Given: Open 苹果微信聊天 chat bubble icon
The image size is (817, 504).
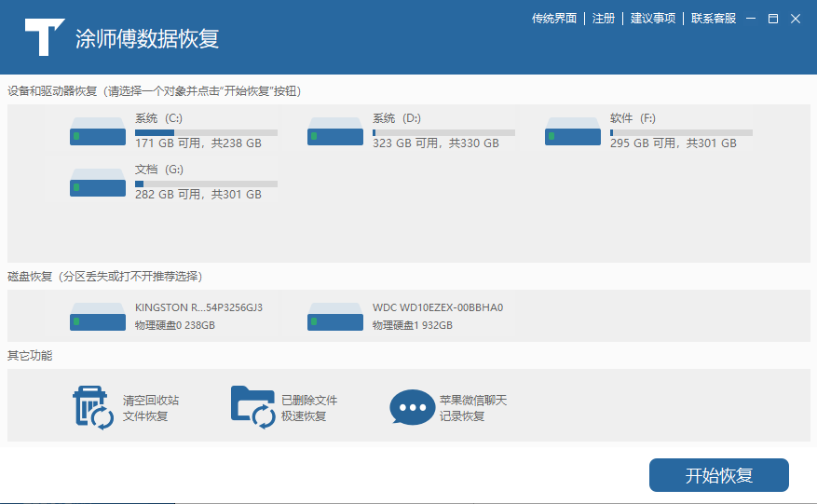Looking at the screenshot, I should point(412,407).
